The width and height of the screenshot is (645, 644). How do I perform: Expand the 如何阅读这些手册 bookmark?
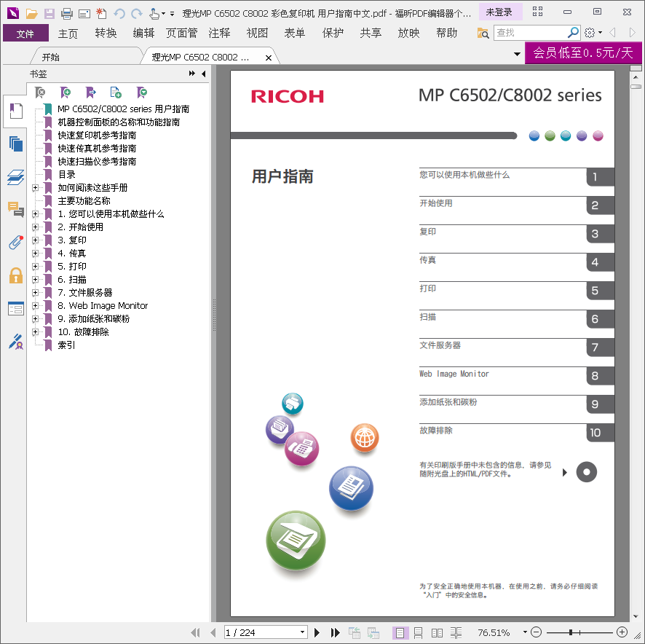tap(36, 188)
